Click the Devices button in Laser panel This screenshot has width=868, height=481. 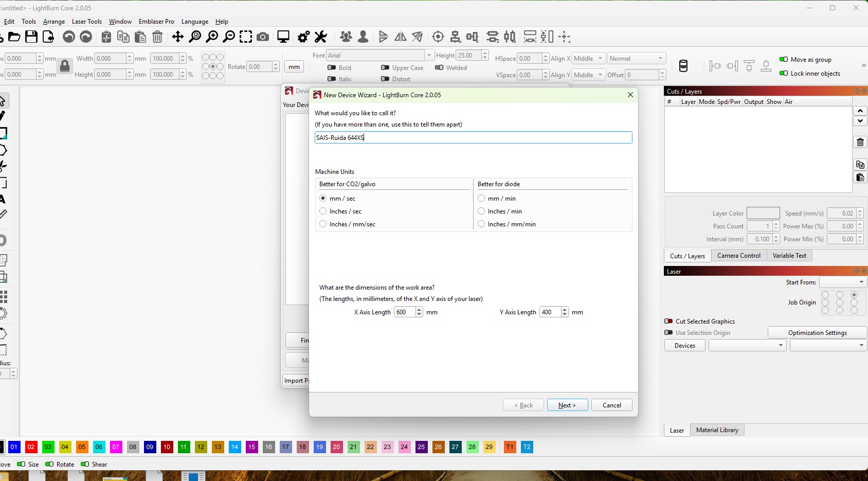685,345
